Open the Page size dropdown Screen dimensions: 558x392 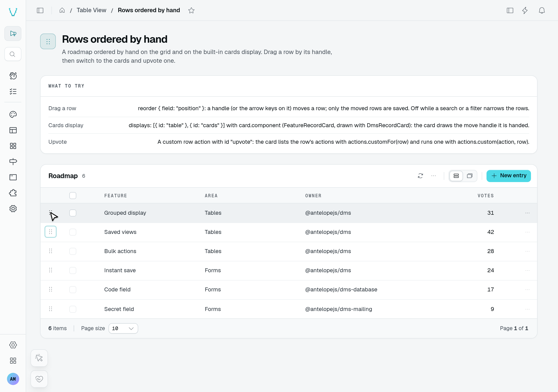click(123, 328)
